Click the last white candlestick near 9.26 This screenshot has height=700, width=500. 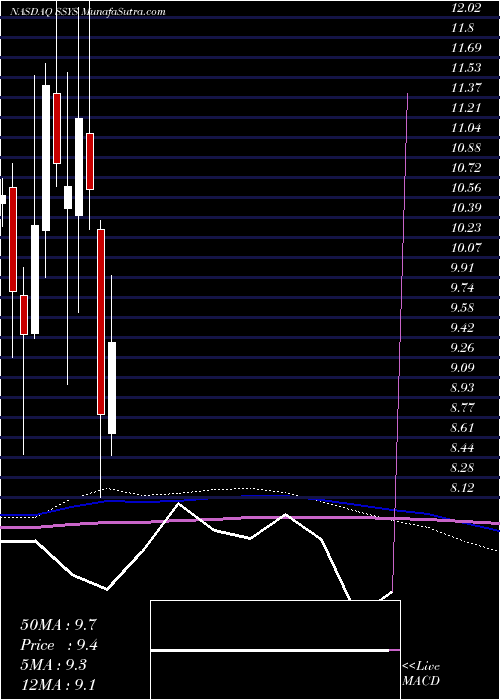(112, 388)
